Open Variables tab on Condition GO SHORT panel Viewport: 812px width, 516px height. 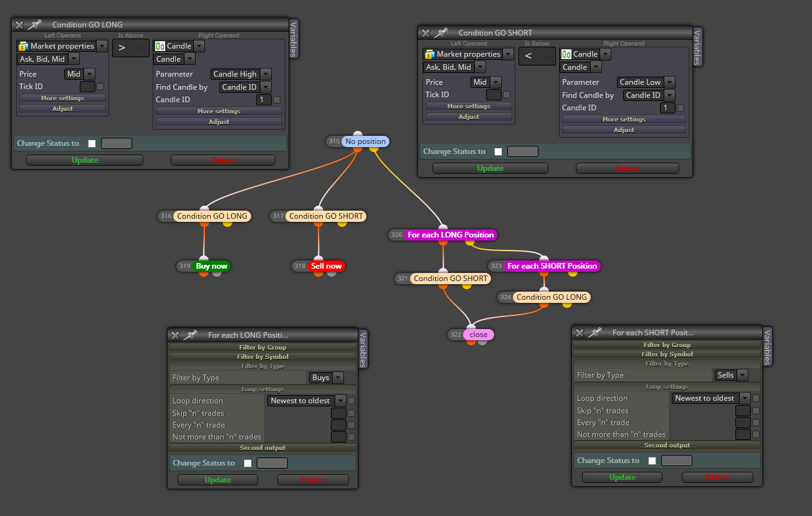(697, 47)
